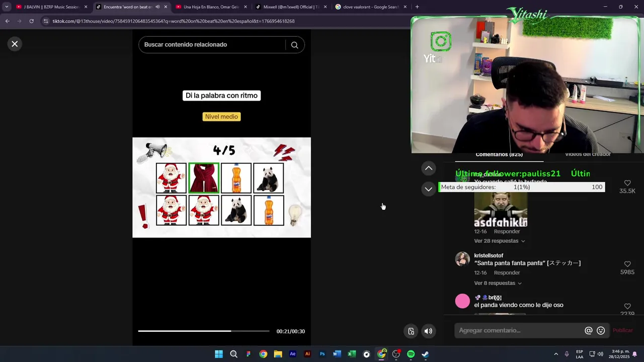Viewport: 644px width, 362px height.
Task: Launch Figma from taskbar
Action: click(248, 354)
